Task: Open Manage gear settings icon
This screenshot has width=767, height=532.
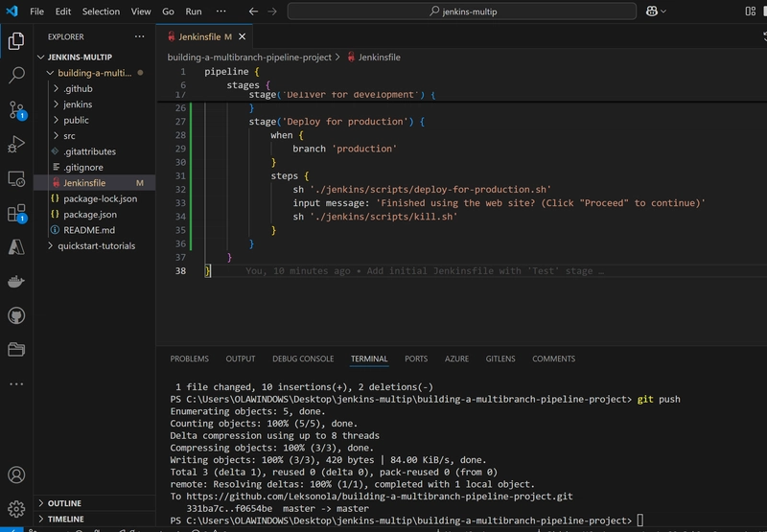Action: 16,509
